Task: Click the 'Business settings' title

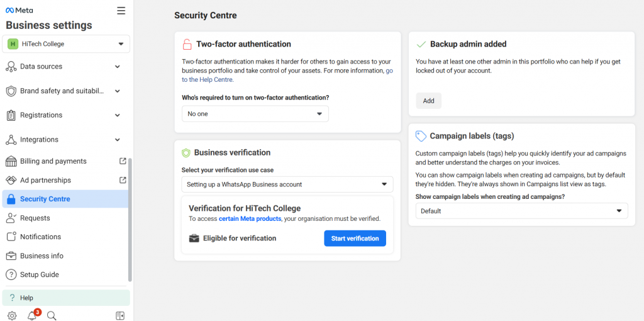Action: 49,25
